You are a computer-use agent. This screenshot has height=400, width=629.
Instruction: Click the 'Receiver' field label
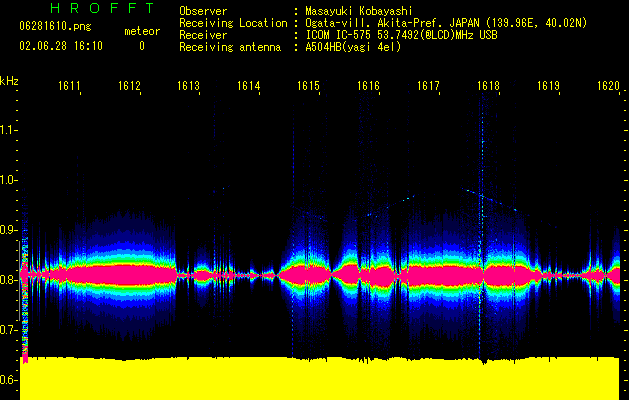click(203, 35)
